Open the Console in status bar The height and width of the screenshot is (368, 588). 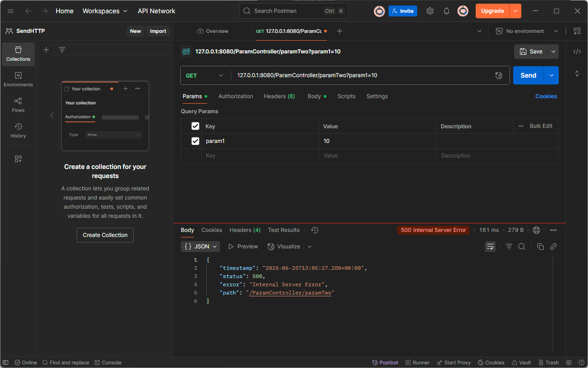pos(108,363)
